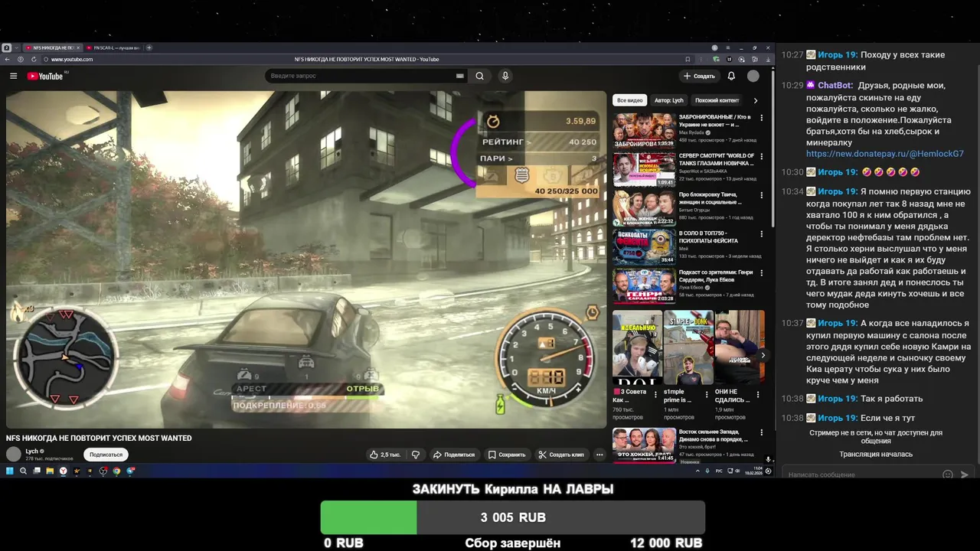The image size is (980, 551).
Task: Open the YouTube hamburger guide menu
Action: tap(13, 76)
